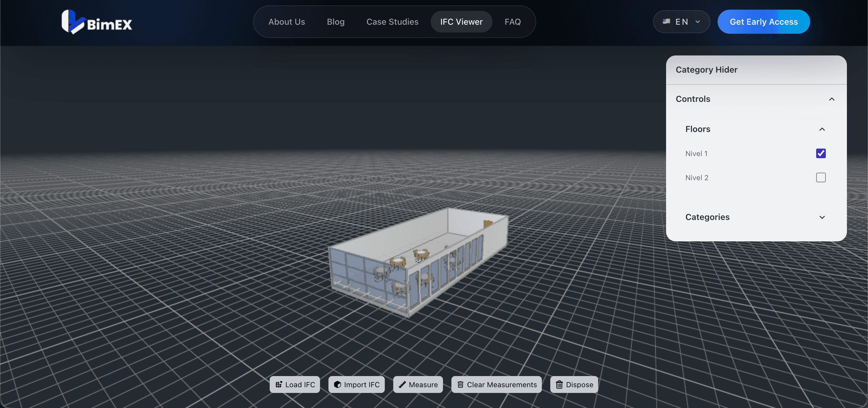This screenshot has height=408, width=868.
Task: Check the Nivel 2 floor checkbox
Action: 821,177
